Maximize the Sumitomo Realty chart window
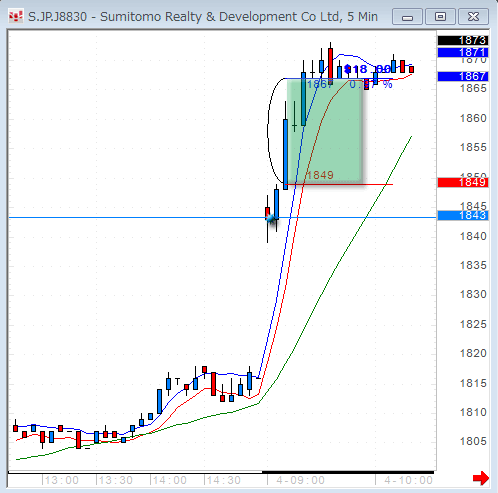498x493 pixels. [x=440, y=17]
